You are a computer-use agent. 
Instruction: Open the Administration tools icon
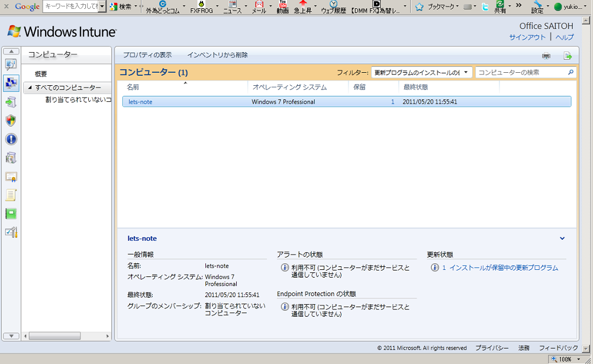pos(11,232)
